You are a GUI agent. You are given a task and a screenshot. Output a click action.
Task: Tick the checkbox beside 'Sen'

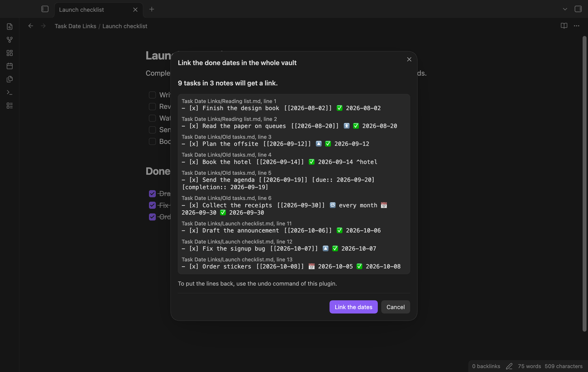click(152, 130)
